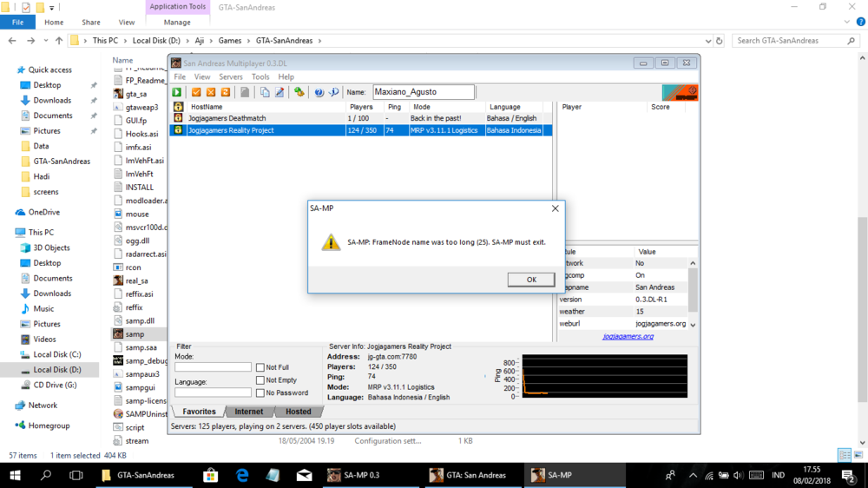Expand the Explorer ribbon chevron
The image size is (868, 488).
coord(847,23)
